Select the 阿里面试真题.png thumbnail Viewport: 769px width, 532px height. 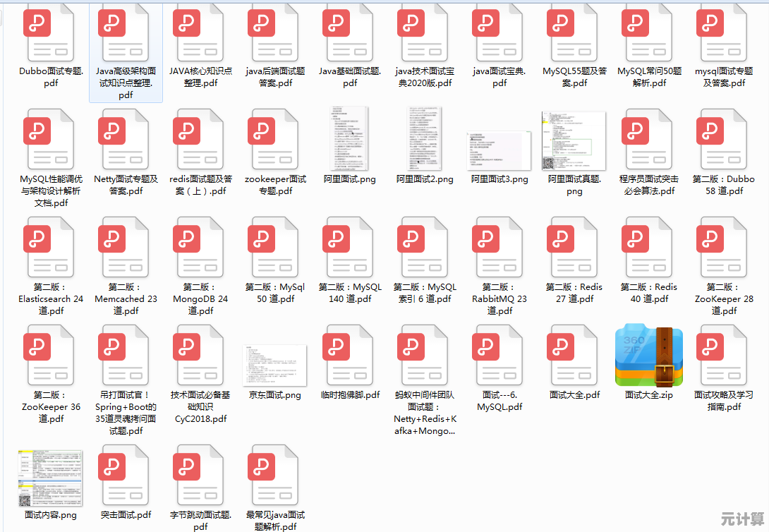tap(574, 140)
